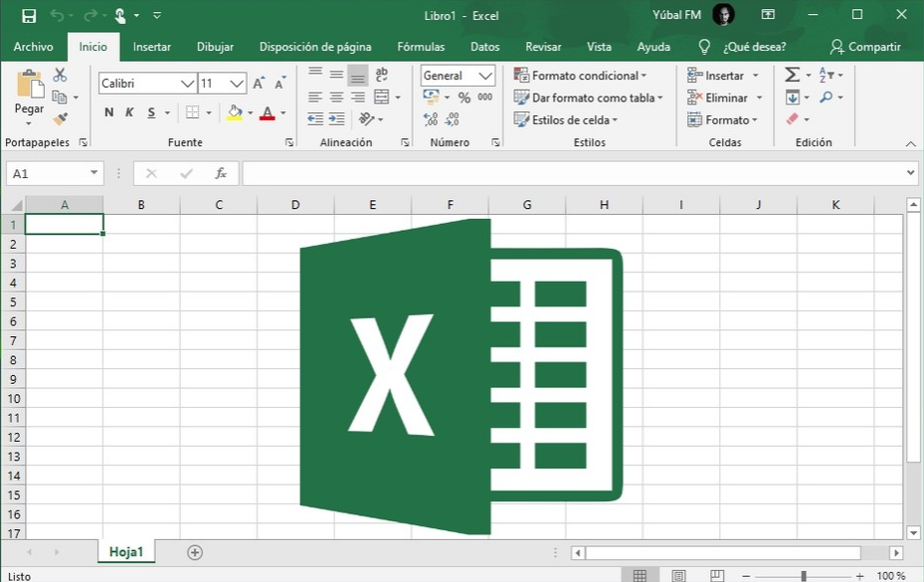Image resolution: width=924 pixels, height=582 pixels.
Task: Add a new sheet with the plus button
Action: click(x=195, y=552)
